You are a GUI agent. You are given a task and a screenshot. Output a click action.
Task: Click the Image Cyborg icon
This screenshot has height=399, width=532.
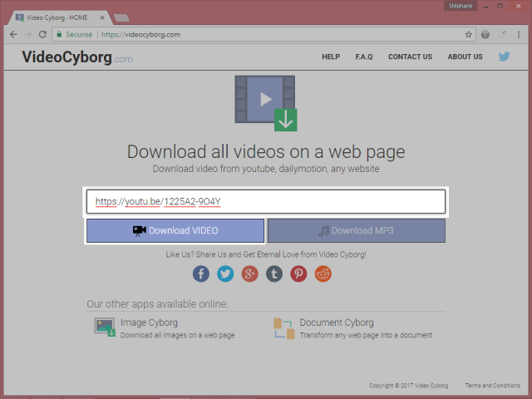click(x=105, y=327)
